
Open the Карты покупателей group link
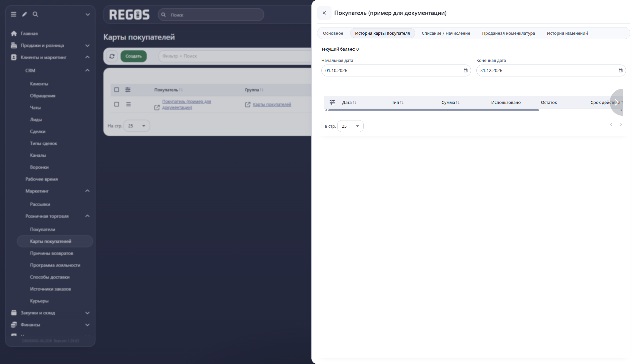[x=272, y=105]
